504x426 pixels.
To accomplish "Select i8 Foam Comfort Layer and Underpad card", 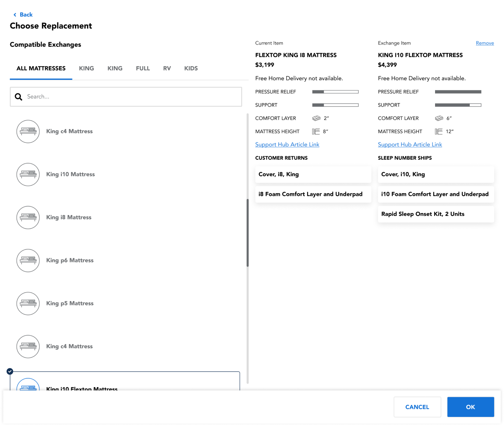I will coord(313,194).
